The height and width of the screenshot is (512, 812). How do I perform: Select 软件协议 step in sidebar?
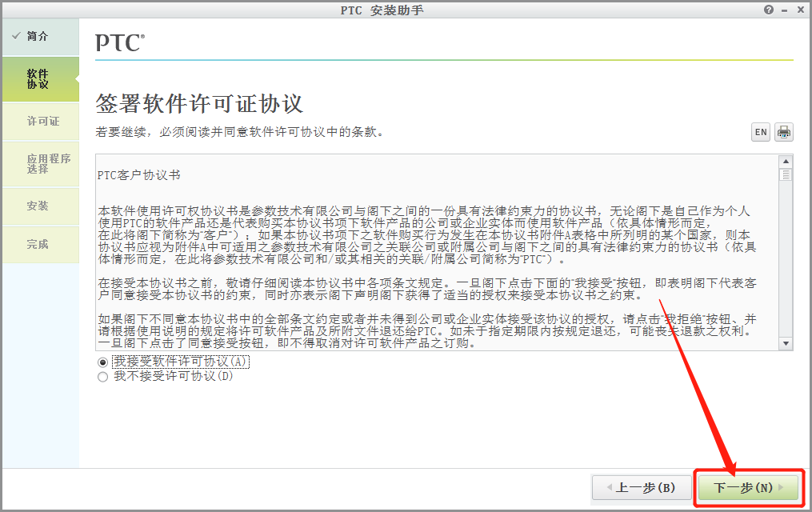click(x=40, y=79)
